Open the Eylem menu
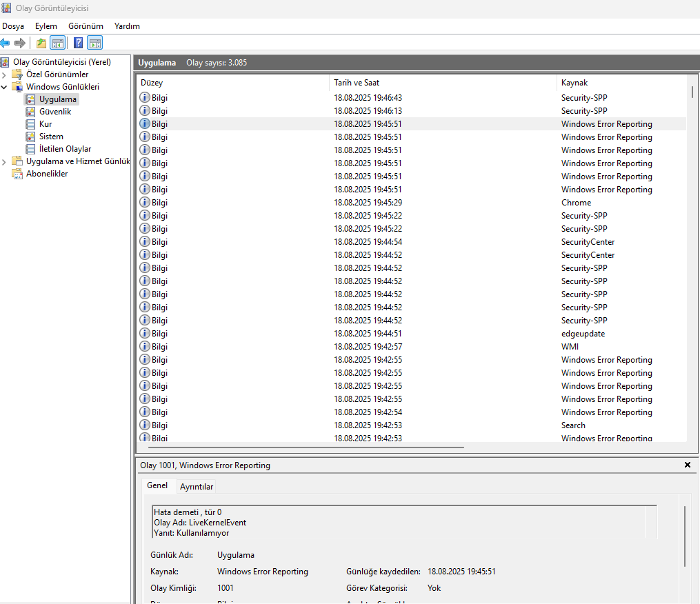Viewport: 700px width, 604px height. (x=46, y=26)
